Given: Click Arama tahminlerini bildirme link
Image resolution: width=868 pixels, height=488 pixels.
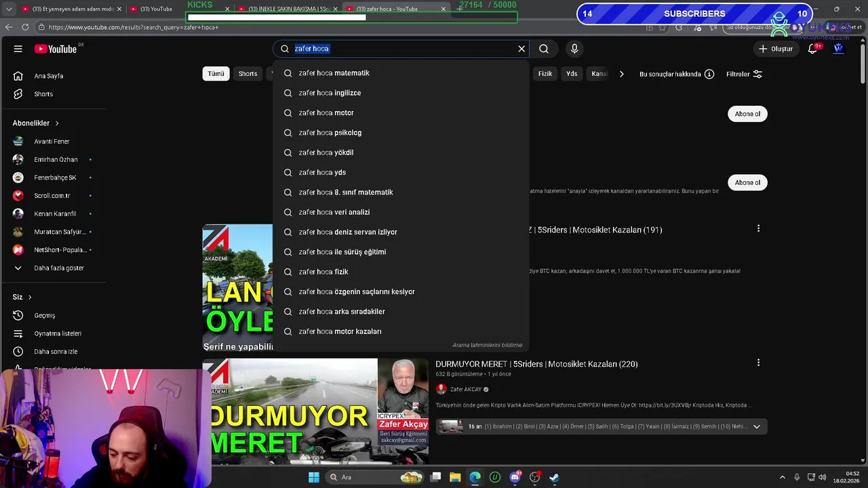Looking at the screenshot, I should [x=487, y=345].
